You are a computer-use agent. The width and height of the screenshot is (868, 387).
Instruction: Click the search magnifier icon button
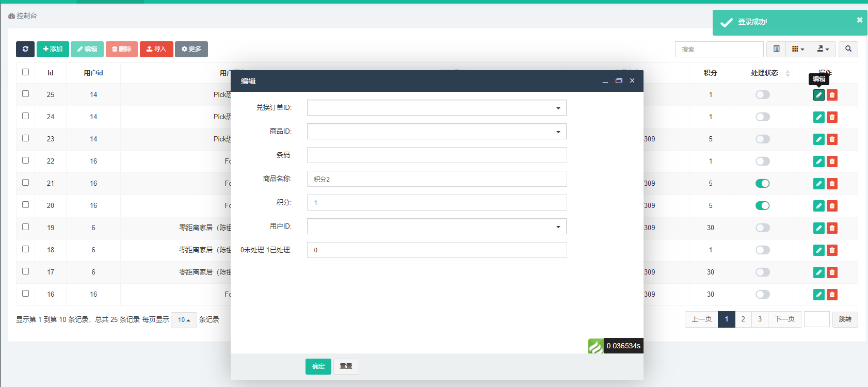[848, 49]
